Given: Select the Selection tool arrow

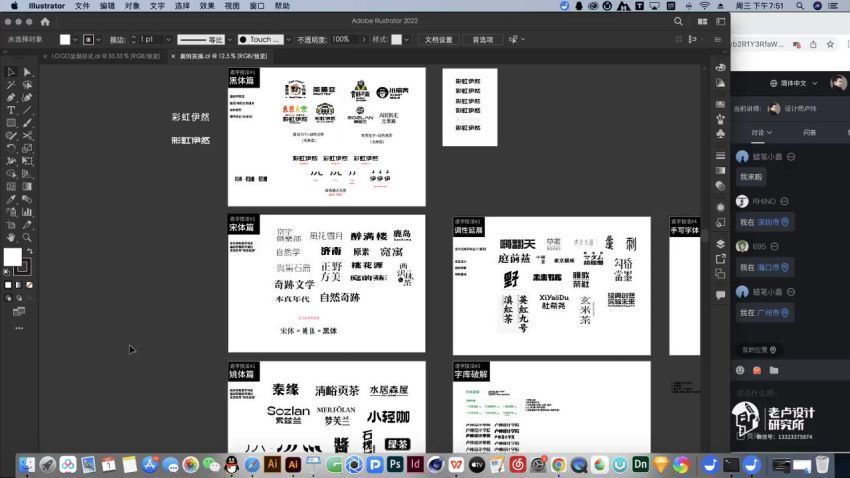Looking at the screenshot, I should [11, 72].
